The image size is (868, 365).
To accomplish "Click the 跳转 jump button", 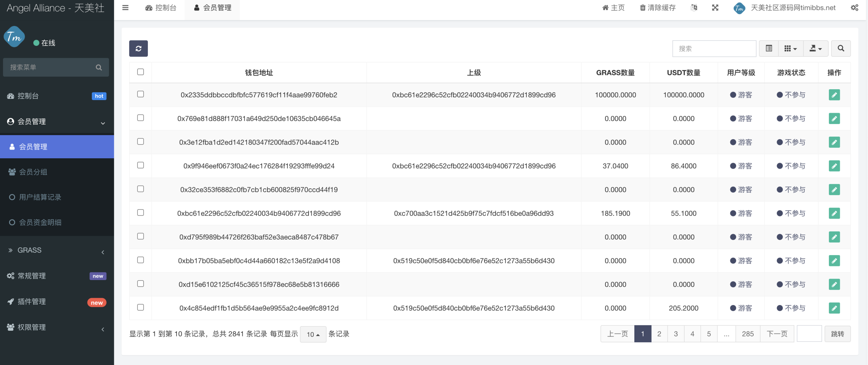I will point(837,334).
